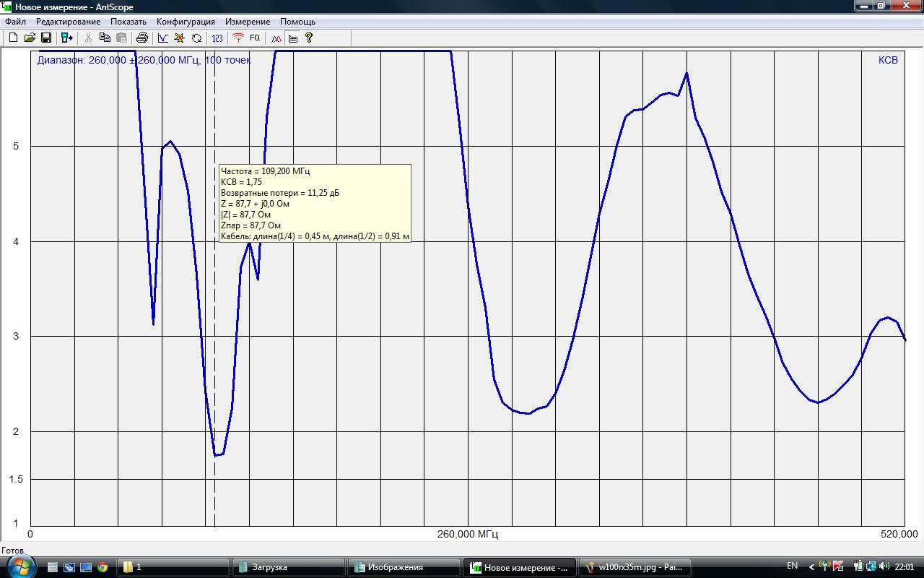Click the 260,000 МГц axis label
The height and width of the screenshot is (578, 924).
[468, 534]
